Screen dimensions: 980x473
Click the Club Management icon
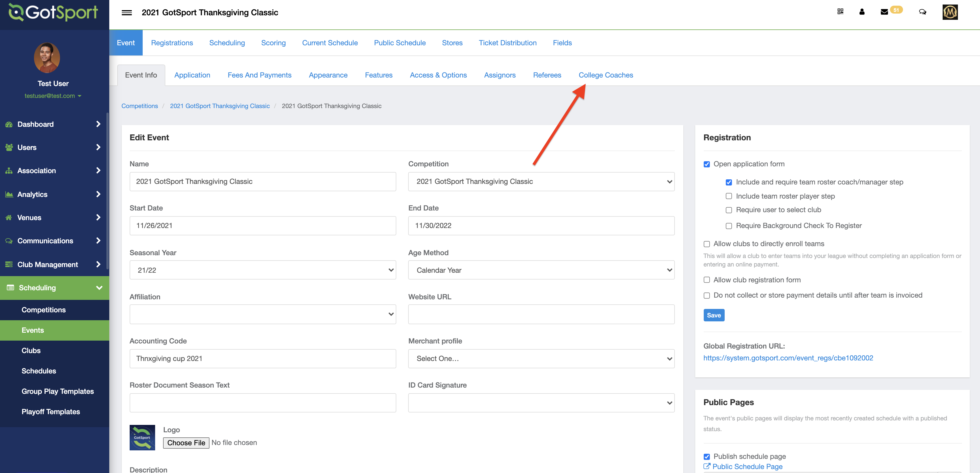pyautogui.click(x=9, y=264)
